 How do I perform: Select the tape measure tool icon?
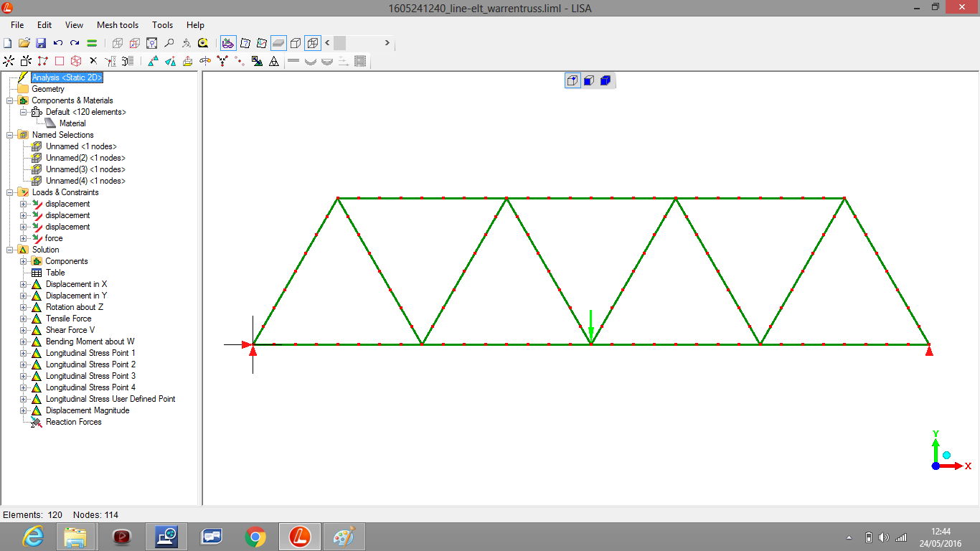pos(203,43)
